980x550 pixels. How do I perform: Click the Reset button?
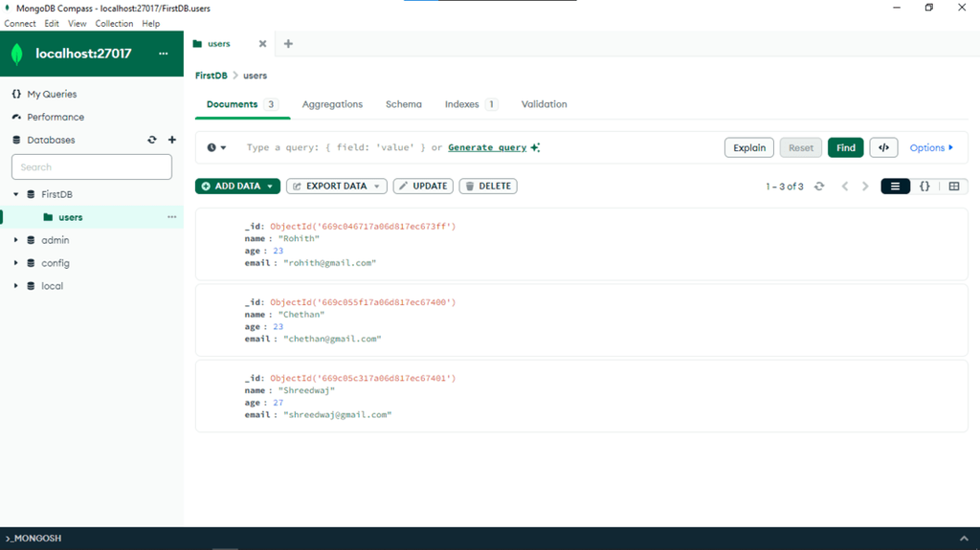click(801, 147)
